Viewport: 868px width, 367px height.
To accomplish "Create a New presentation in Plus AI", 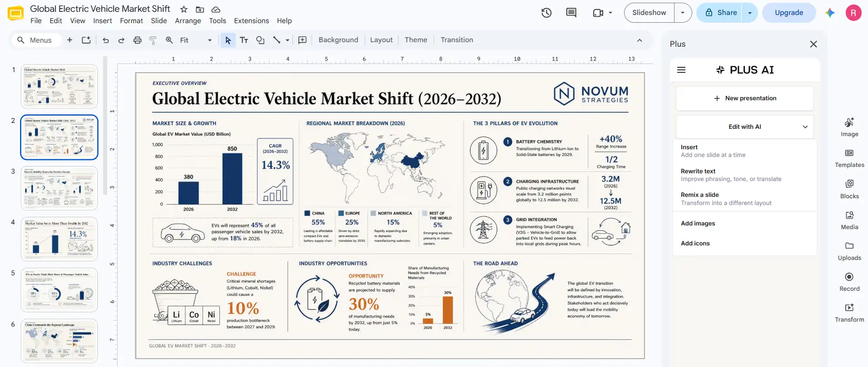I will click(x=745, y=98).
